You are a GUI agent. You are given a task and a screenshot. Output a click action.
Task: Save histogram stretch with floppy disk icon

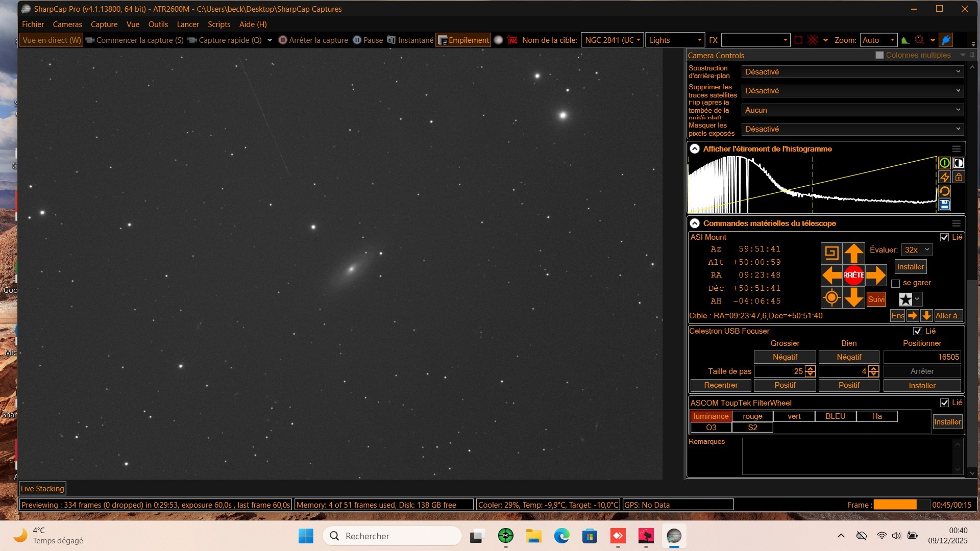[944, 205]
